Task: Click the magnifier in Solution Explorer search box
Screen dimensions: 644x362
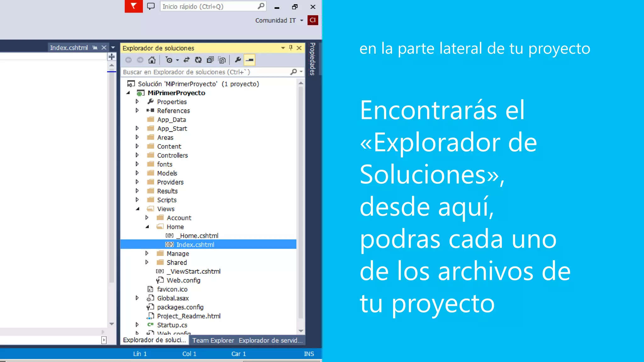Action: click(293, 72)
